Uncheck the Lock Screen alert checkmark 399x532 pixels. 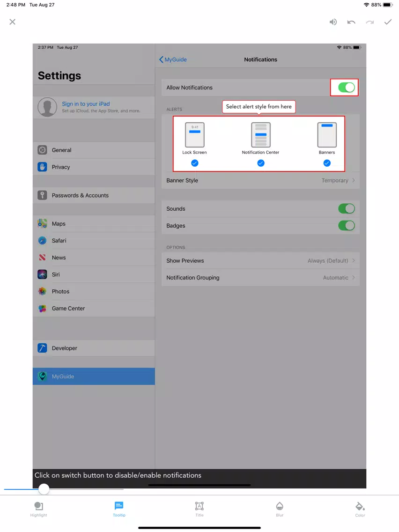coord(195,163)
